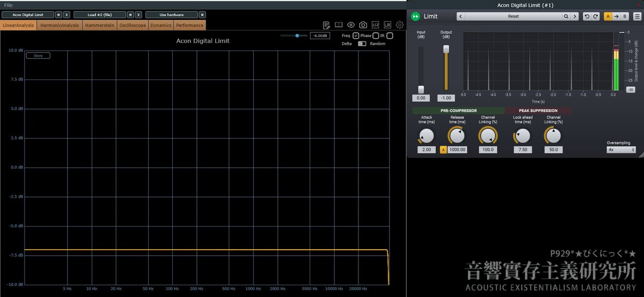Click the Store button on the graph

pyautogui.click(x=38, y=55)
